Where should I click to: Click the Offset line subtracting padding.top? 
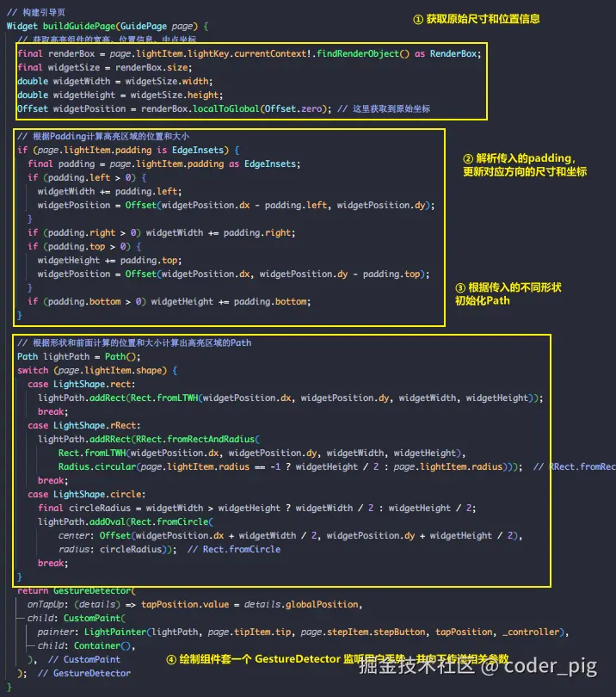coord(234,274)
